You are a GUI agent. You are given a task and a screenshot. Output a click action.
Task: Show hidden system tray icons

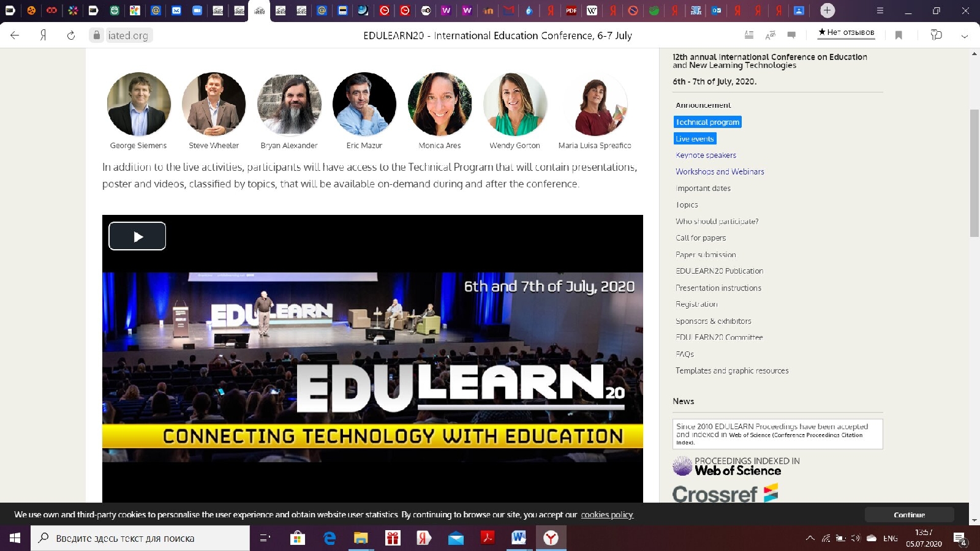tap(810, 538)
